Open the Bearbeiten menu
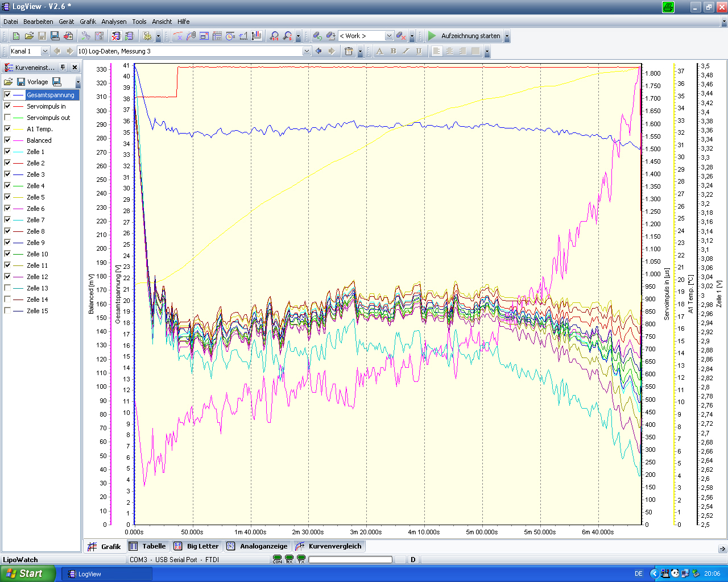 [38, 22]
